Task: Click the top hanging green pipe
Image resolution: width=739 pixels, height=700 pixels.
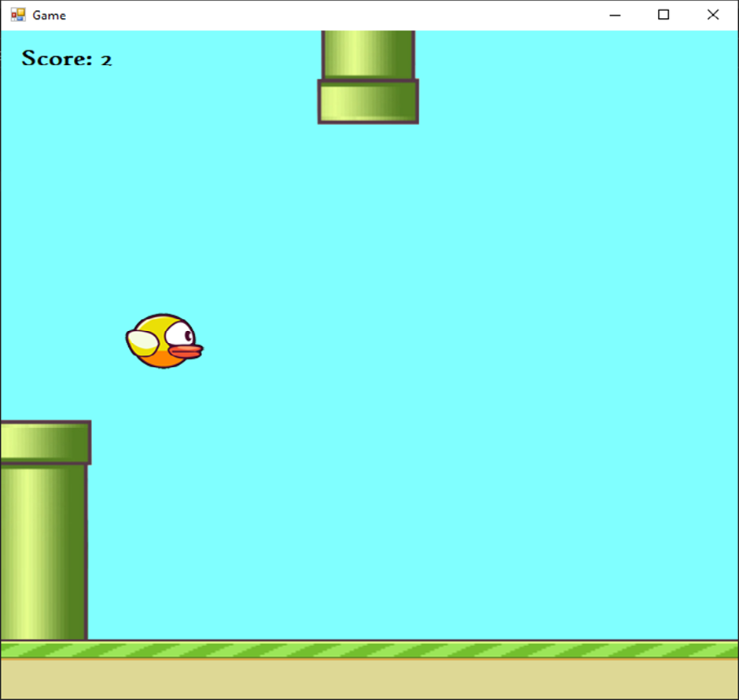Action: click(368, 77)
